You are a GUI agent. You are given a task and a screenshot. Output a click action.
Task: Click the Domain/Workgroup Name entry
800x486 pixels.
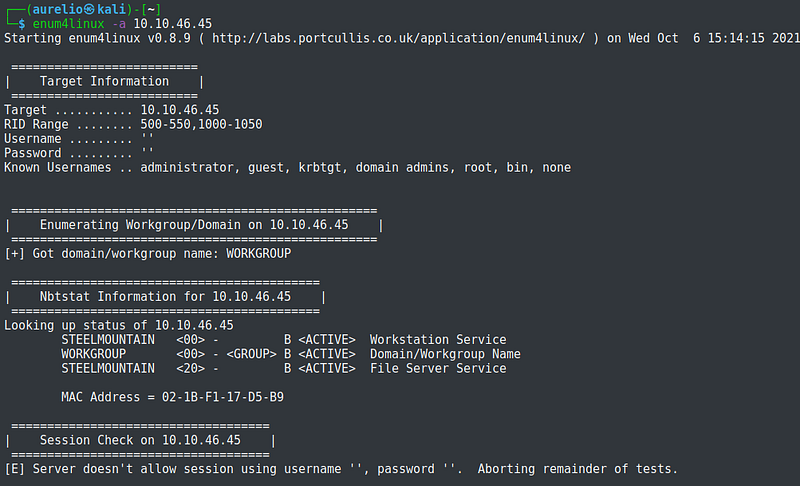[444, 354]
